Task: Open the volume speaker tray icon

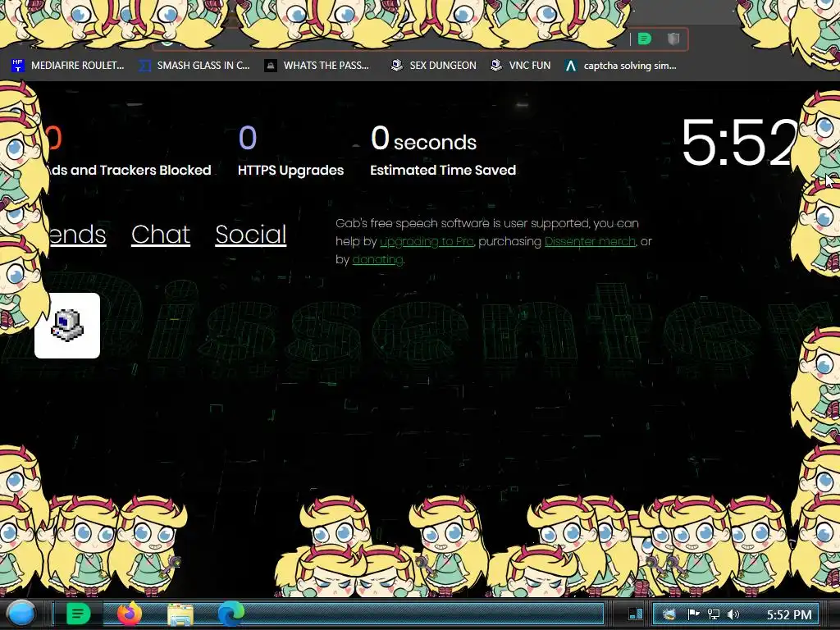Action: click(x=733, y=614)
